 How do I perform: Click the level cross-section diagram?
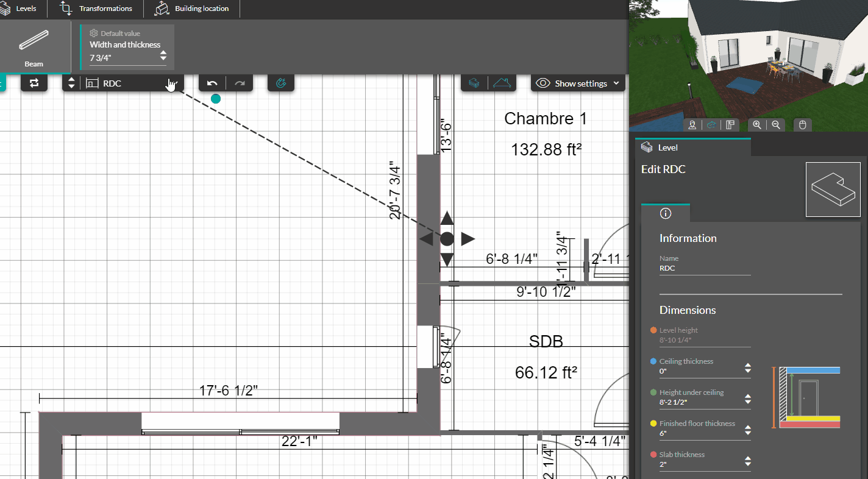806,397
